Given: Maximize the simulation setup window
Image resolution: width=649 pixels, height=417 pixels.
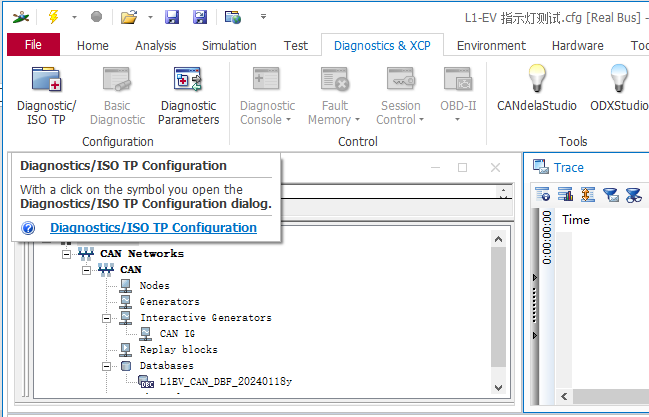Looking at the screenshot, I should (463, 168).
